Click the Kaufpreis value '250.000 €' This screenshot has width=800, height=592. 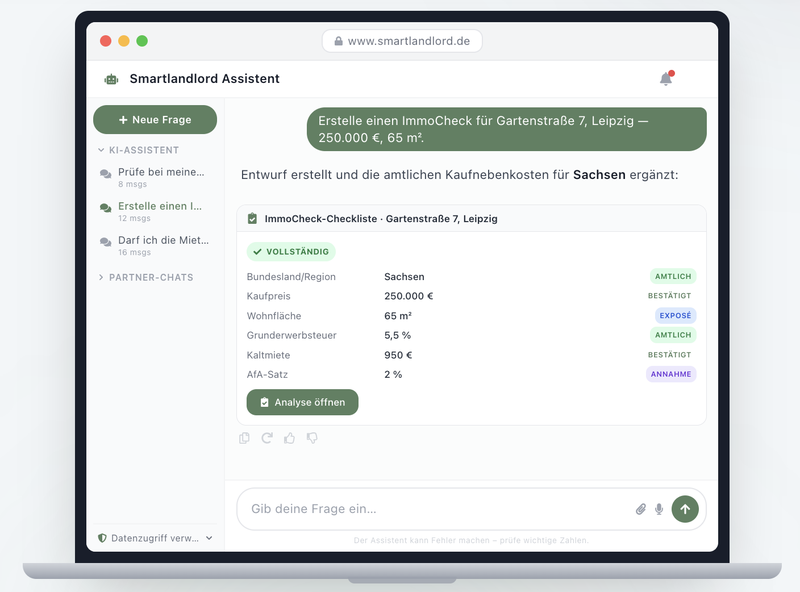click(x=409, y=296)
